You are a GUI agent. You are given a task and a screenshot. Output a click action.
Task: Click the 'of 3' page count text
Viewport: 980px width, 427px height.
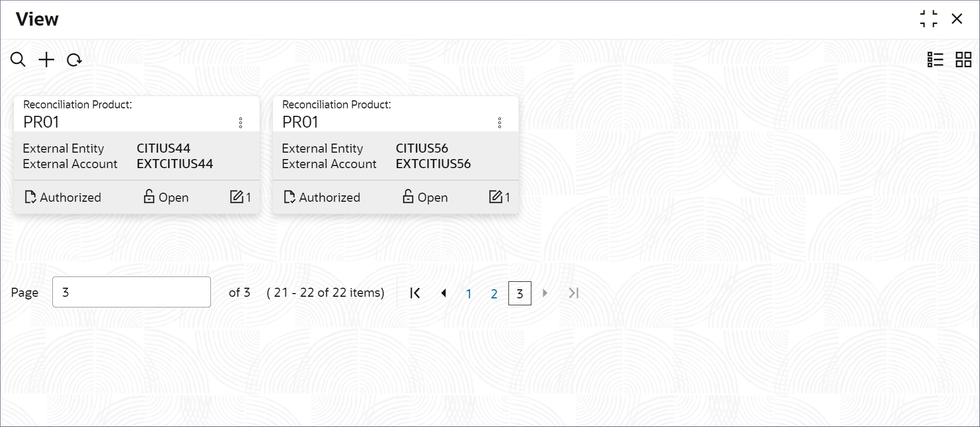coord(239,292)
